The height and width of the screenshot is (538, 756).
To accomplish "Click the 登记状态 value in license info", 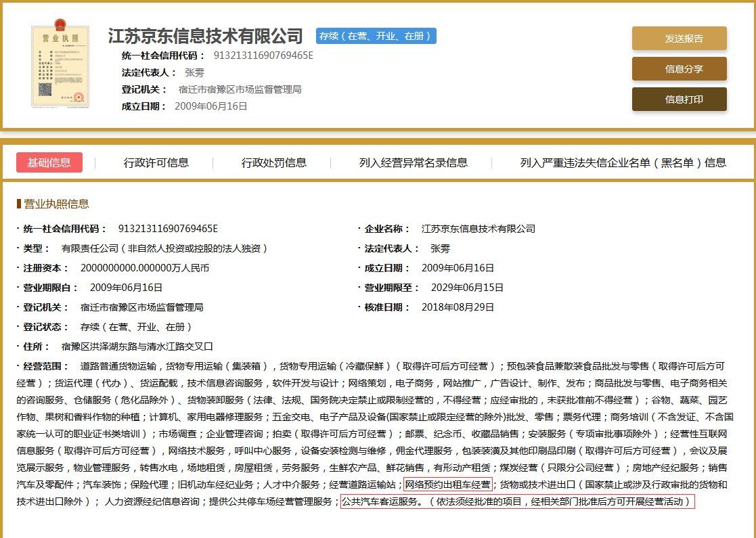I will pos(137,327).
